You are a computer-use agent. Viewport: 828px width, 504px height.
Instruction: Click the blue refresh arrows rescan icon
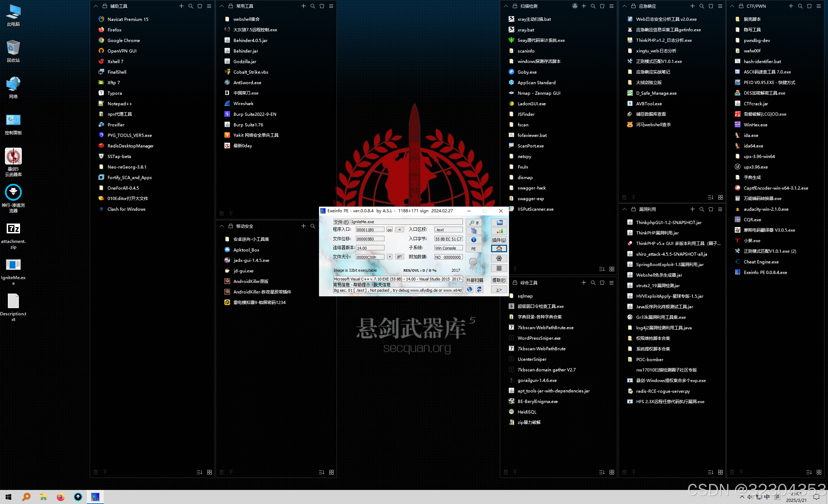tap(479, 289)
